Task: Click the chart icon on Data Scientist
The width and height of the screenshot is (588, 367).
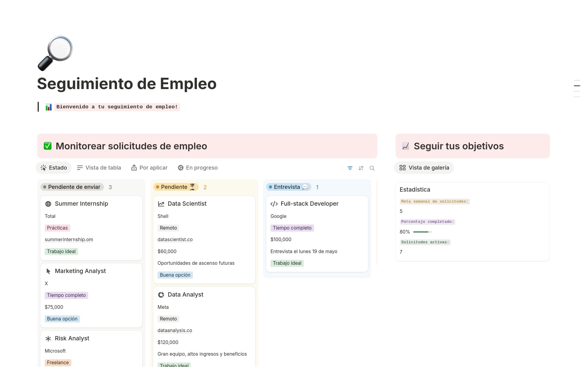Action: point(161,204)
